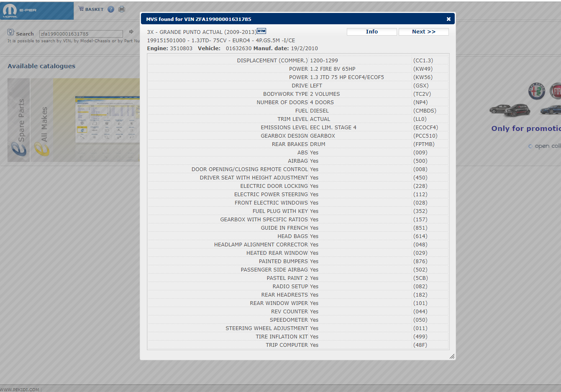Click the REAR HEADRESTS row label
This screenshot has width=561, height=392.
[284, 295]
